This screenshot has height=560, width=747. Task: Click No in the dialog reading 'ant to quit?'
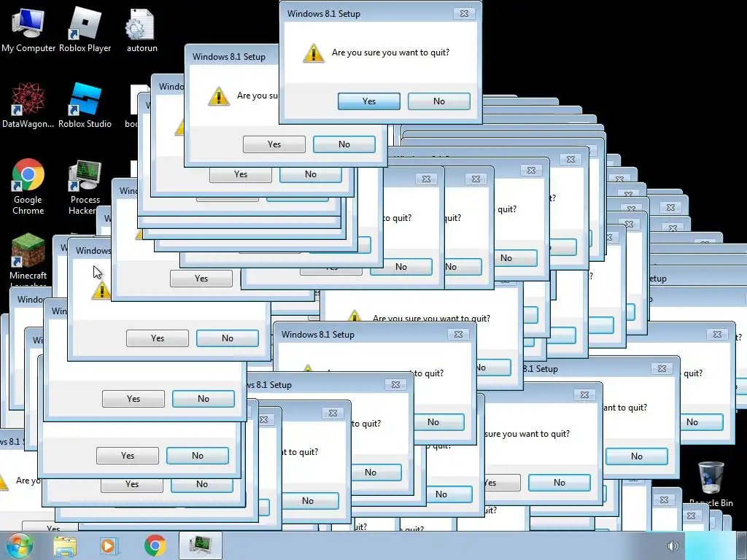pyautogui.click(x=636, y=456)
